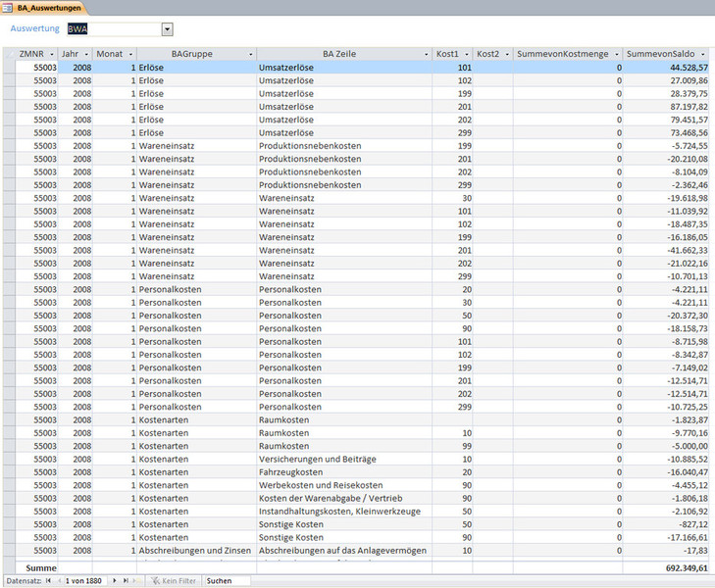Open the SummevonSaldo column filter arrow
This screenshot has height=588, width=715.
pyautogui.click(x=702, y=54)
